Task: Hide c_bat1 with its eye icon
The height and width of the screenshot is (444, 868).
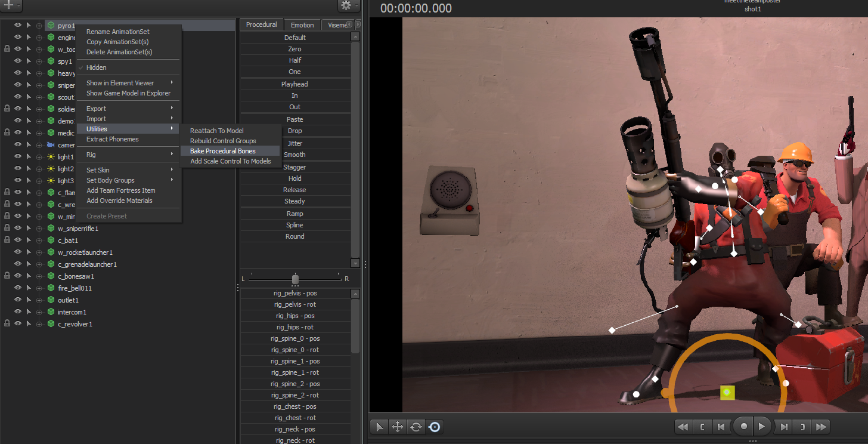Action: 18,240
